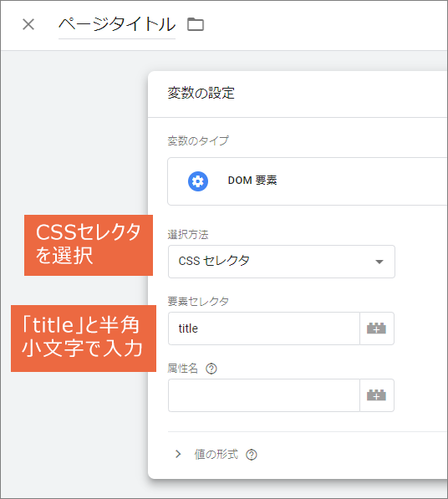Viewport: 448px width, 499px height.
Task: Click the 変数のタイプ label
Action: click(x=198, y=140)
